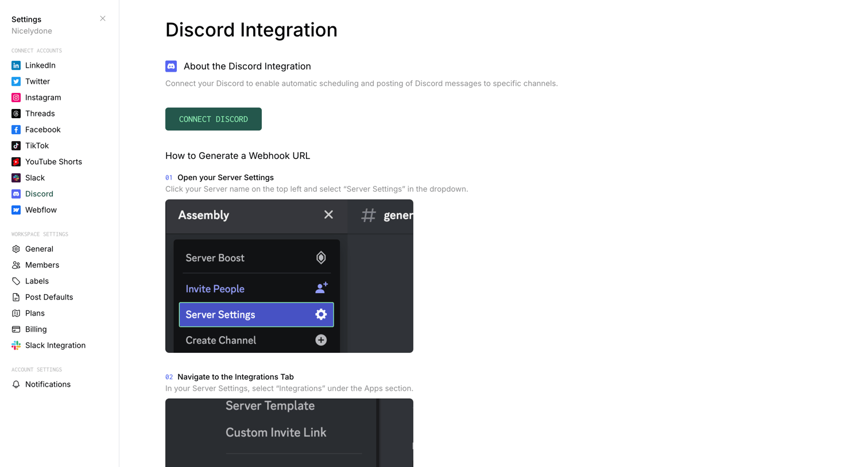
Task: Click the Members people icon
Action: pos(16,265)
